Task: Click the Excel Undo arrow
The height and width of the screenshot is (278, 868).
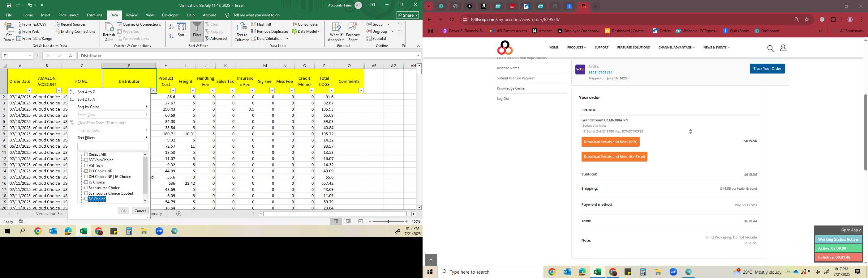Action: coord(30,5)
